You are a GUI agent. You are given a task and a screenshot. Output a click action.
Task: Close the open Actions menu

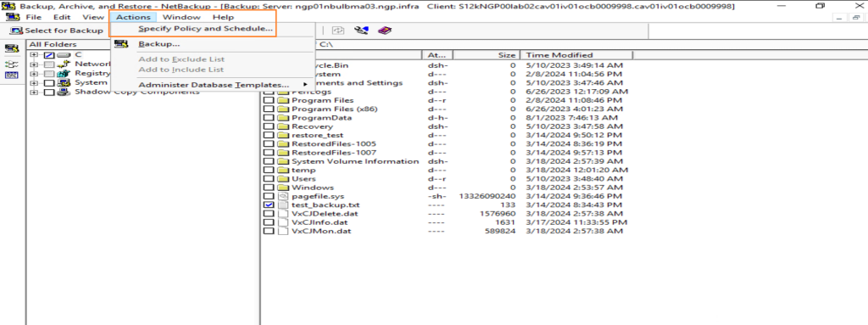point(133,17)
